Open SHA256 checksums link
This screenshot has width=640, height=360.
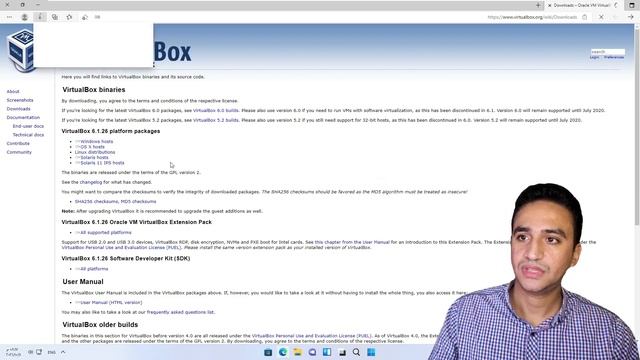click(97, 202)
